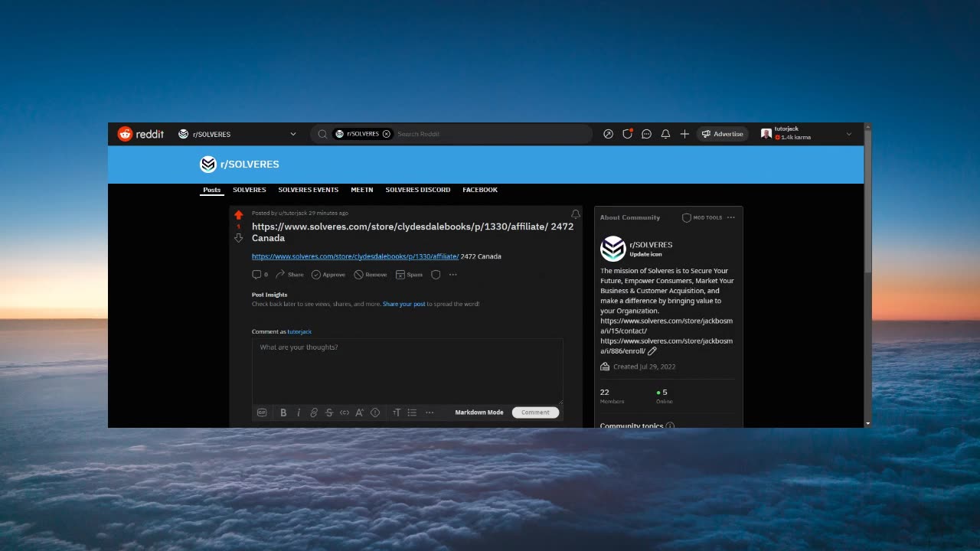This screenshot has height=551, width=980.
Task: Open the Share your post link
Action: tap(403, 304)
